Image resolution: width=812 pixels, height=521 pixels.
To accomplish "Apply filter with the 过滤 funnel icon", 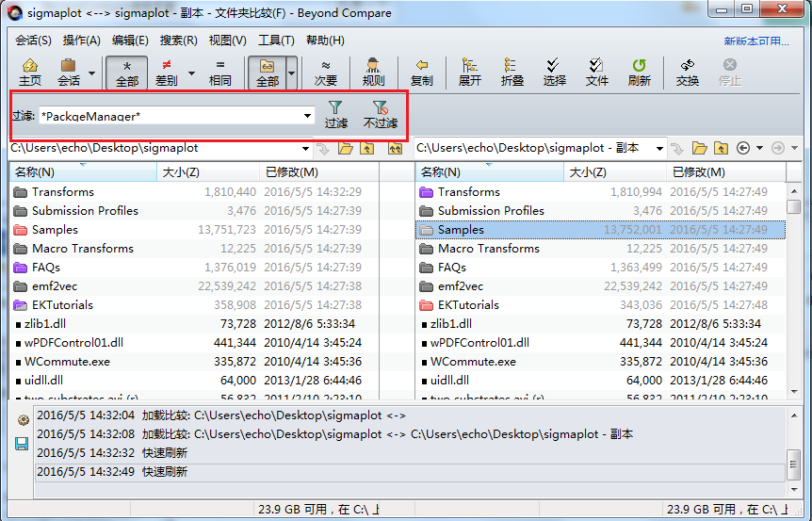I will 335,115.
